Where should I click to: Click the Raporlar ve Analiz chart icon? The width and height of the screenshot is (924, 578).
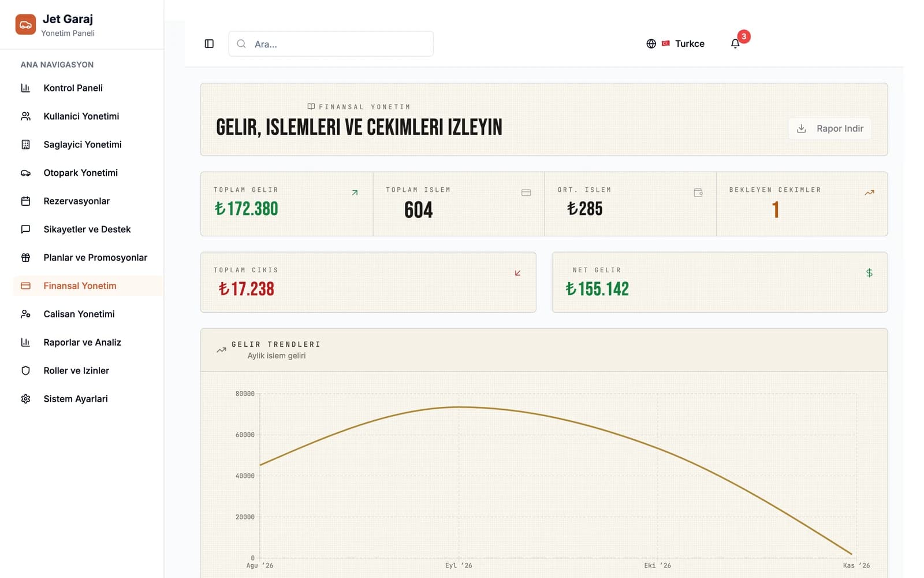click(25, 342)
